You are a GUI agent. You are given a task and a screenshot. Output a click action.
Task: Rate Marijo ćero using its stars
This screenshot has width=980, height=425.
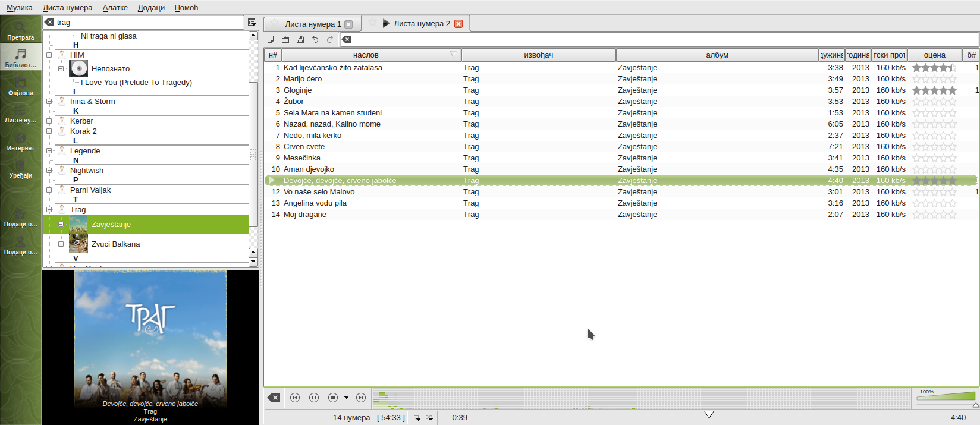point(934,79)
